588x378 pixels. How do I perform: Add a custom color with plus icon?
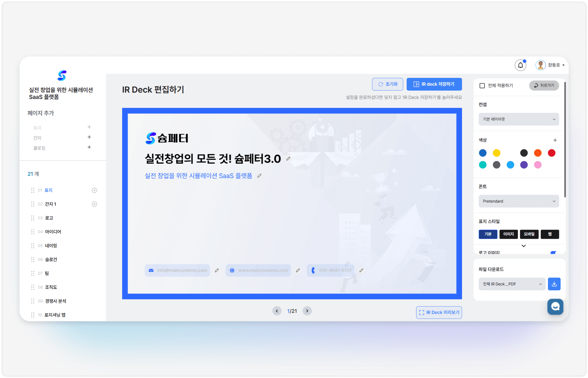(x=555, y=140)
